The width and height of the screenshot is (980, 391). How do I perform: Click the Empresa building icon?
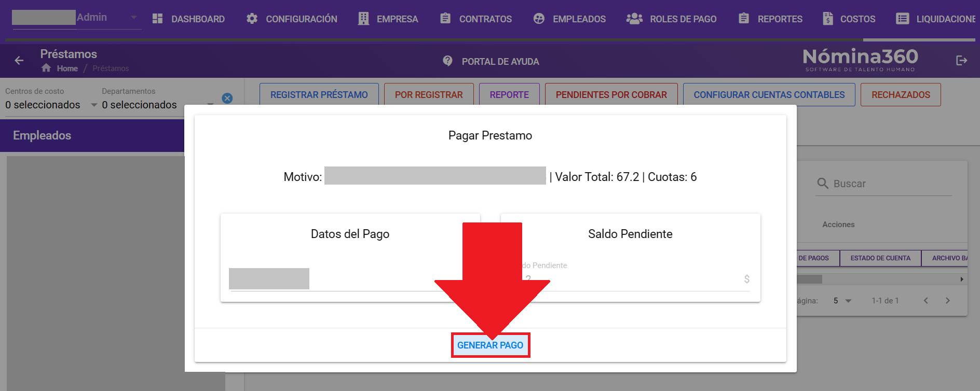point(363,19)
